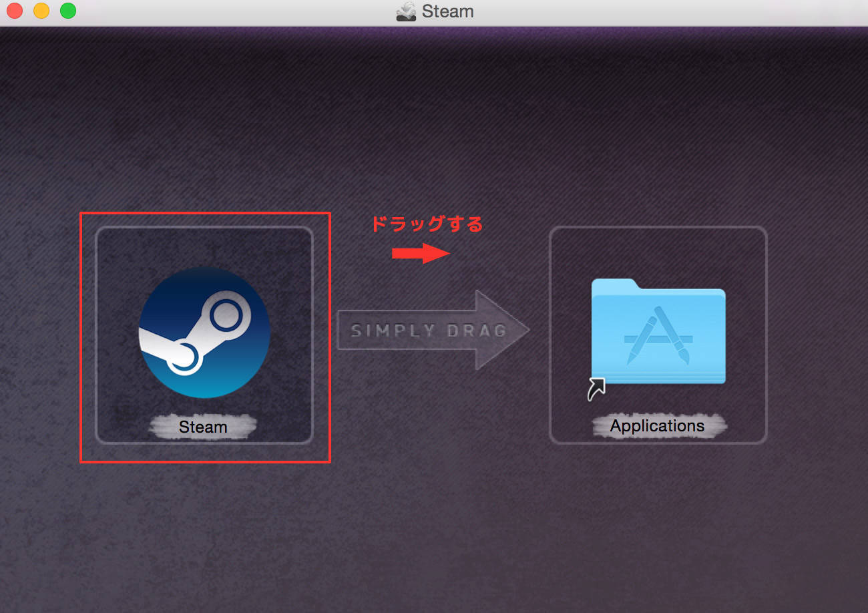This screenshot has width=868, height=613.
Task: Click the "Steam" file name label
Action: coord(203,427)
